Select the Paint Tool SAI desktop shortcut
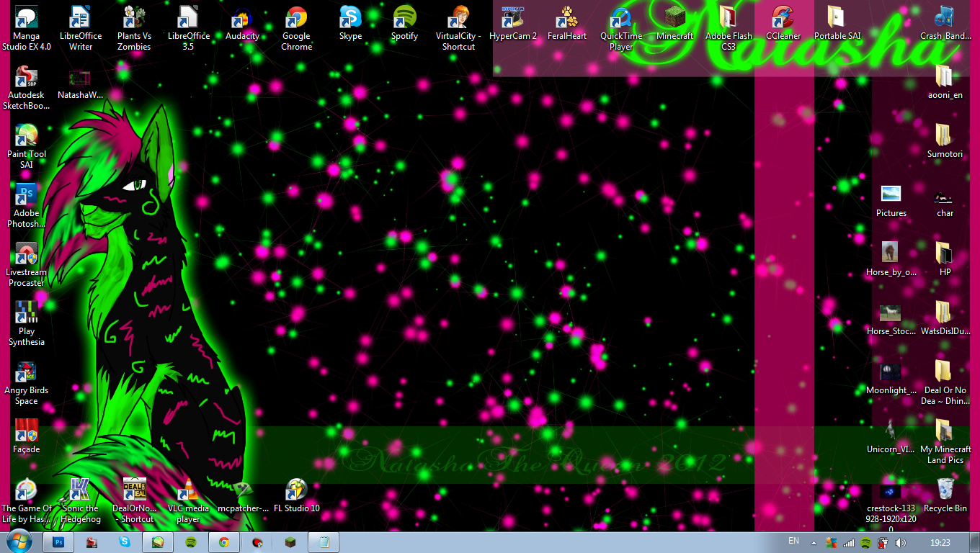980x553 pixels. pos(27,137)
